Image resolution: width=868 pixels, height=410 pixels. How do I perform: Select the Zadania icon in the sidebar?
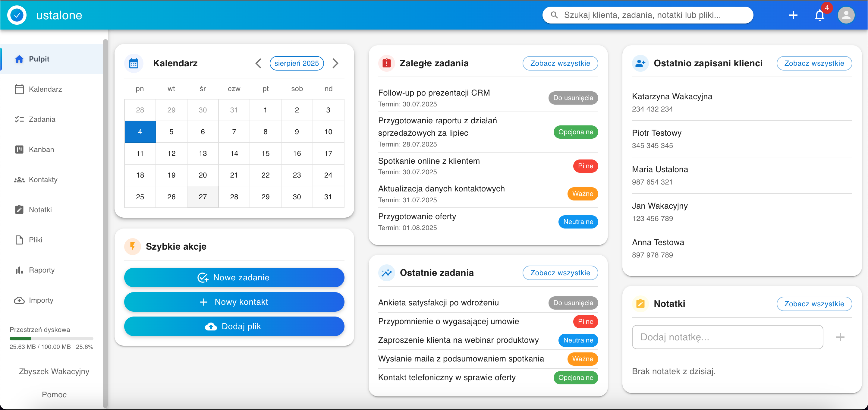[x=19, y=119]
